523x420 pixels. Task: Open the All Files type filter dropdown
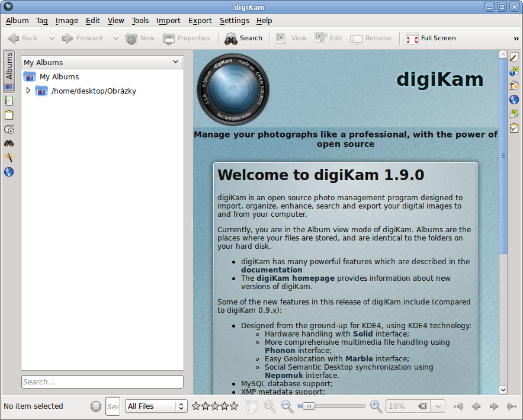click(x=156, y=406)
